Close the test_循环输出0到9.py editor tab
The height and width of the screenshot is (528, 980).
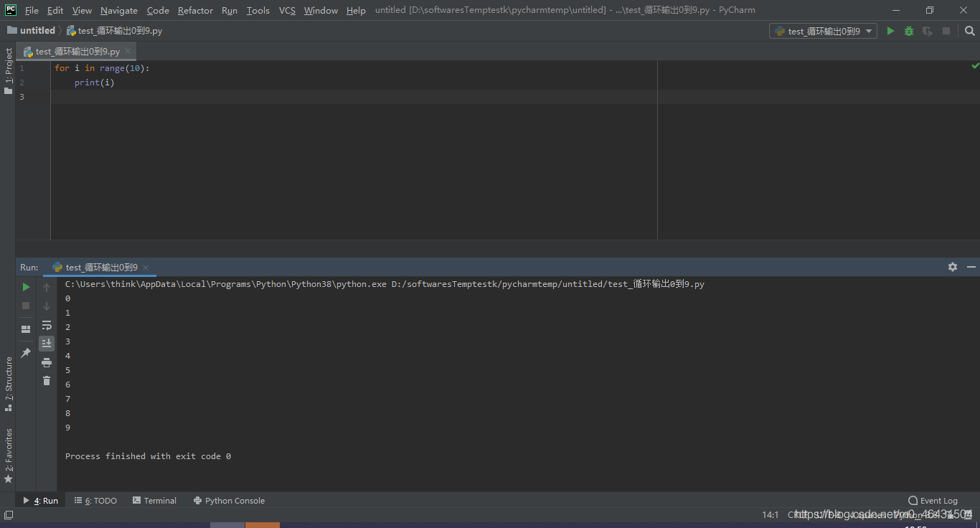pyautogui.click(x=128, y=51)
